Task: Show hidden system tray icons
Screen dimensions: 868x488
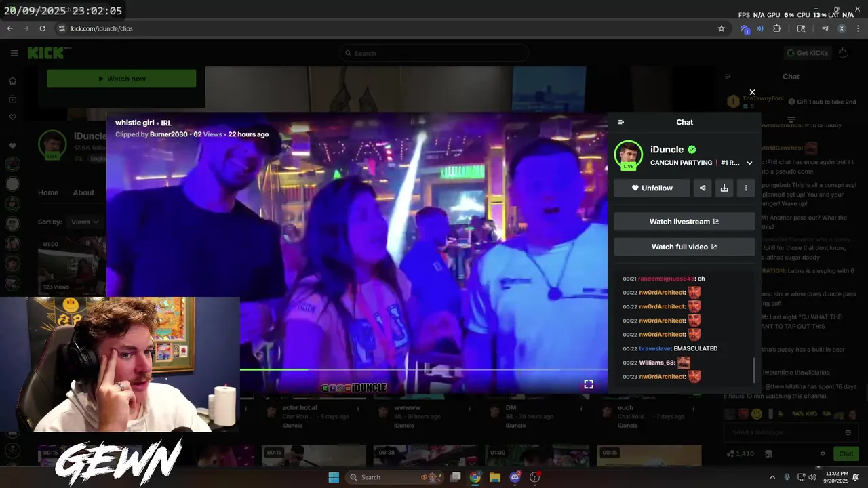Action: click(772, 477)
